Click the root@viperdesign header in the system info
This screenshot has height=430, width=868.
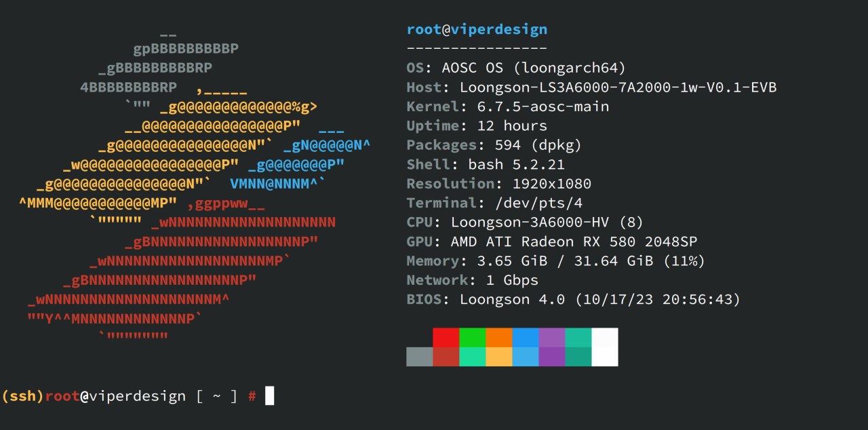[x=476, y=30]
